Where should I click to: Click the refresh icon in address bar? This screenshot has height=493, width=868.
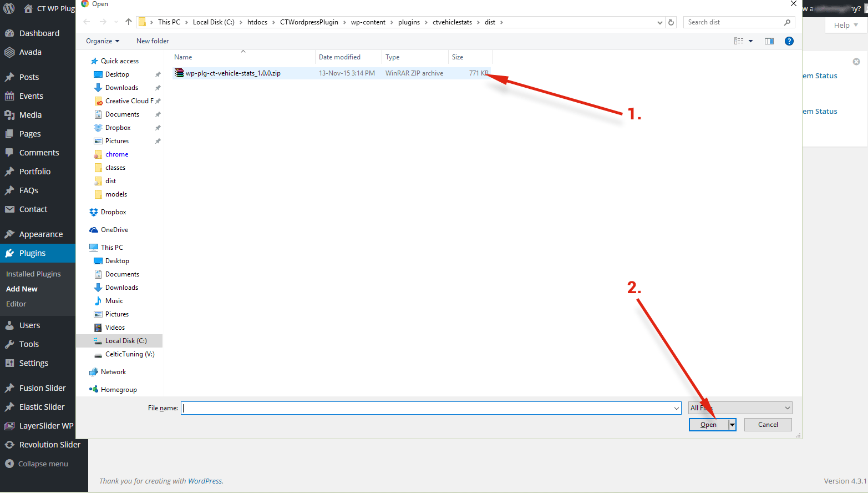click(671, 22)
